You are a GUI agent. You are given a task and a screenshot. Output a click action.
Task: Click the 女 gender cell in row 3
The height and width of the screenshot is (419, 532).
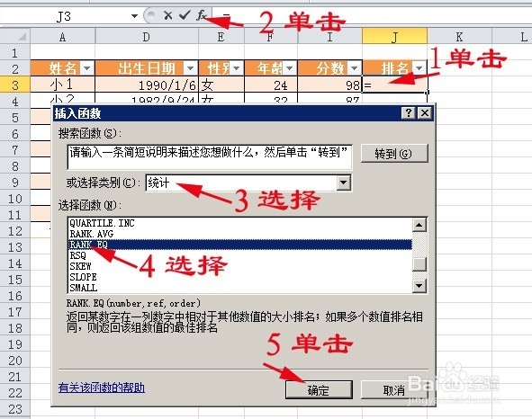221,85
